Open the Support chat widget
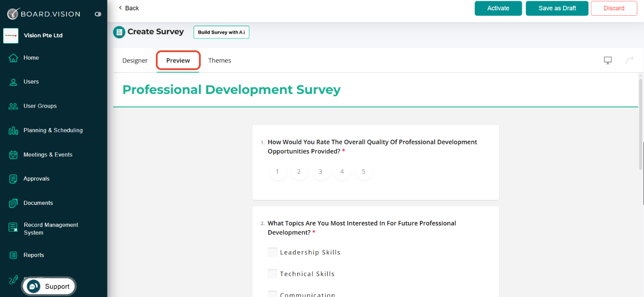The width and height of the screenshot is (644, 297). point(49,286)
